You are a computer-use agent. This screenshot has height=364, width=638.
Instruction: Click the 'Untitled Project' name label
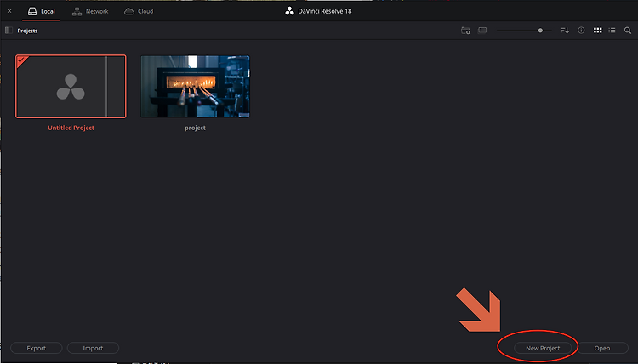click(71, 128)
